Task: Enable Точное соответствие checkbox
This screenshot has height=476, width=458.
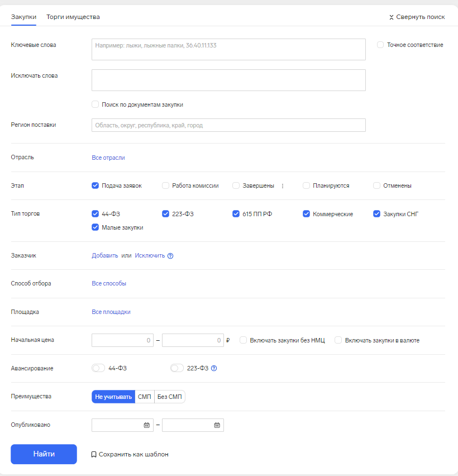Action: (380, 45)
